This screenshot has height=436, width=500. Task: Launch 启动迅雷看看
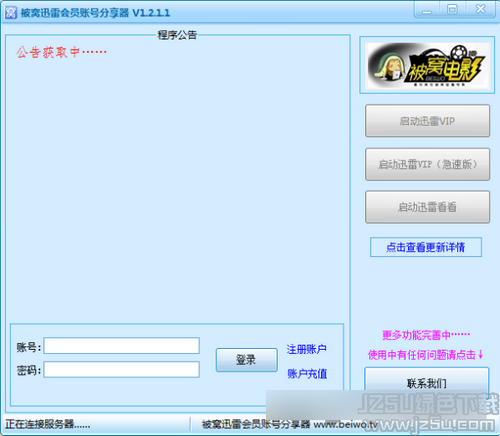427,207
